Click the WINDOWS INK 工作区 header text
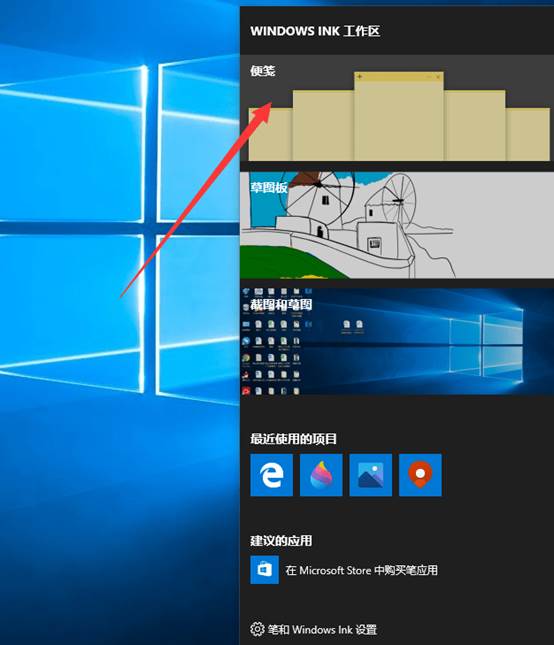The image size is (554, 645). [315, 31]
